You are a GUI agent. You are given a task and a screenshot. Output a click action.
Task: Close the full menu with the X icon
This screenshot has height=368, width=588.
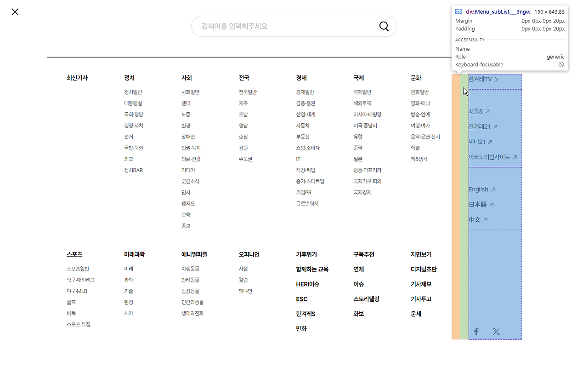click(x=15, y=11)
